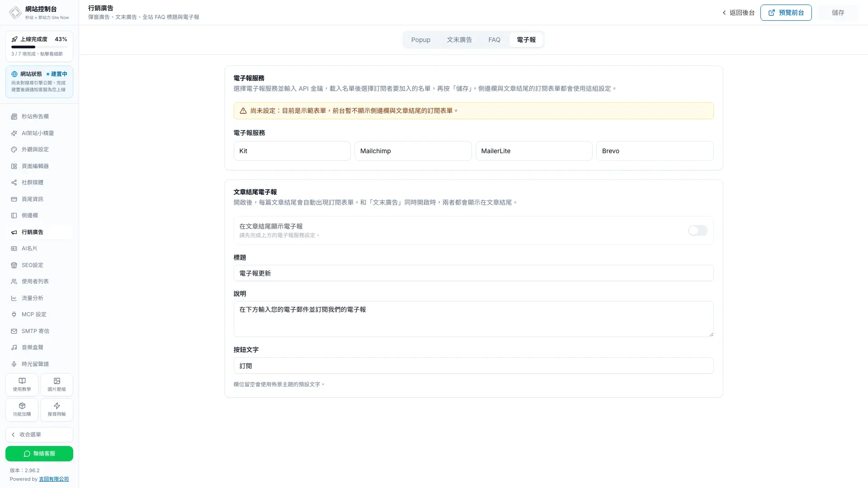This screenshot has height=488, width=868.
Task: Open AI名片 card icon
Action: coord(14,249)
